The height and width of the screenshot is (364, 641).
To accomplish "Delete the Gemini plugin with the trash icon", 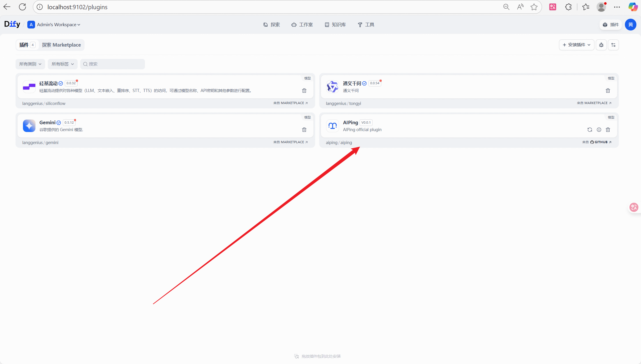I will click(x=304, y=130).
